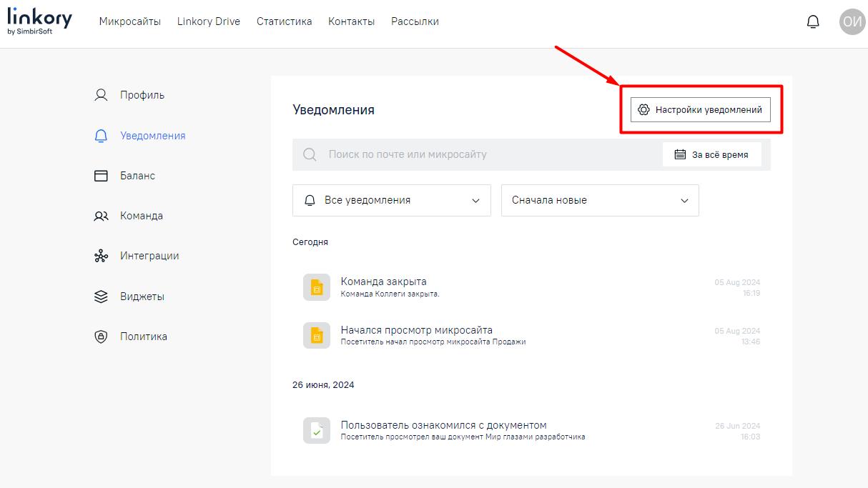Open the Статистика menu item
This screenshot has height=488, width=868.
click(x=284, y=21)
